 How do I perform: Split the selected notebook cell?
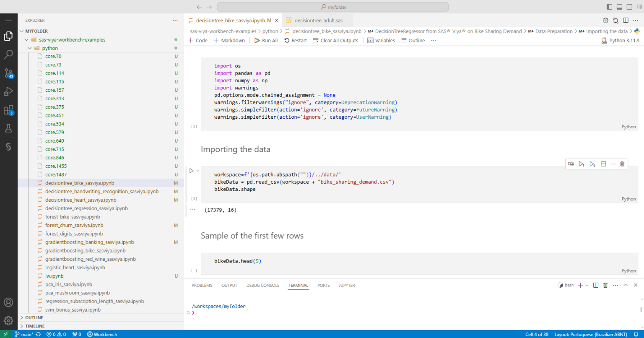pos(603,164)
